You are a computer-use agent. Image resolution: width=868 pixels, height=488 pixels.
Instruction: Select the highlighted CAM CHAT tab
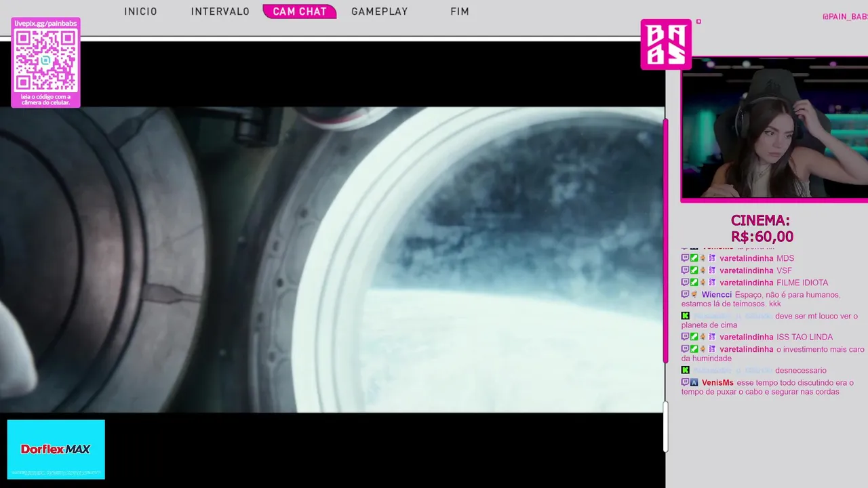(x=300, y=12)
